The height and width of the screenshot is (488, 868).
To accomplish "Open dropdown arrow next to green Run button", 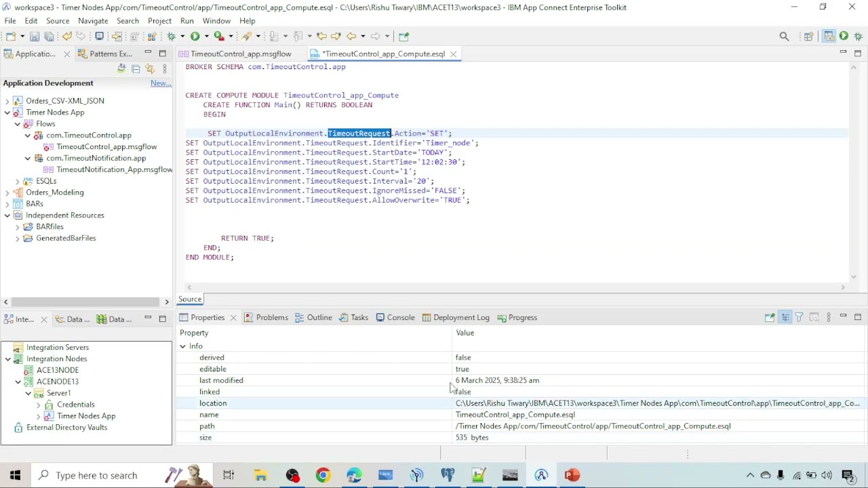I will coord(206,36).
